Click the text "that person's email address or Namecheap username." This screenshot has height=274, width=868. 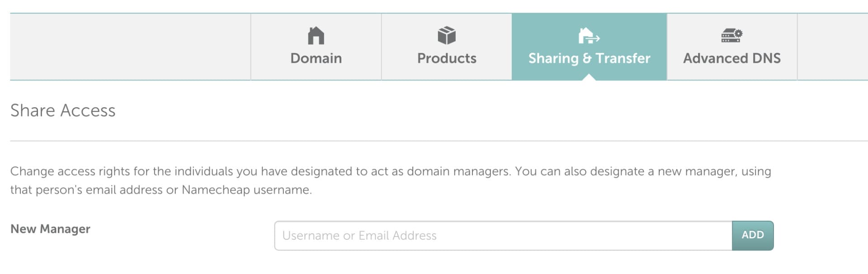click(161, 190)
